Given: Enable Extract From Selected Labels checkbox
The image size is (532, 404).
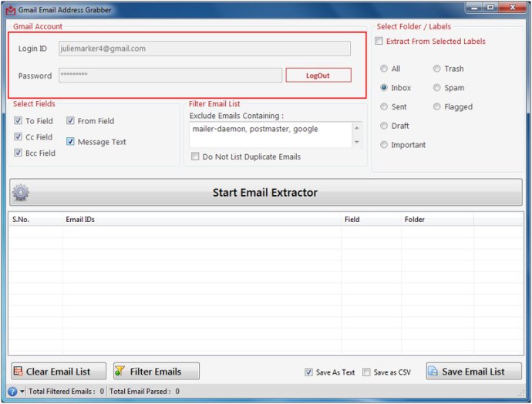Looking at the screenshot, I should click(379, 41).
